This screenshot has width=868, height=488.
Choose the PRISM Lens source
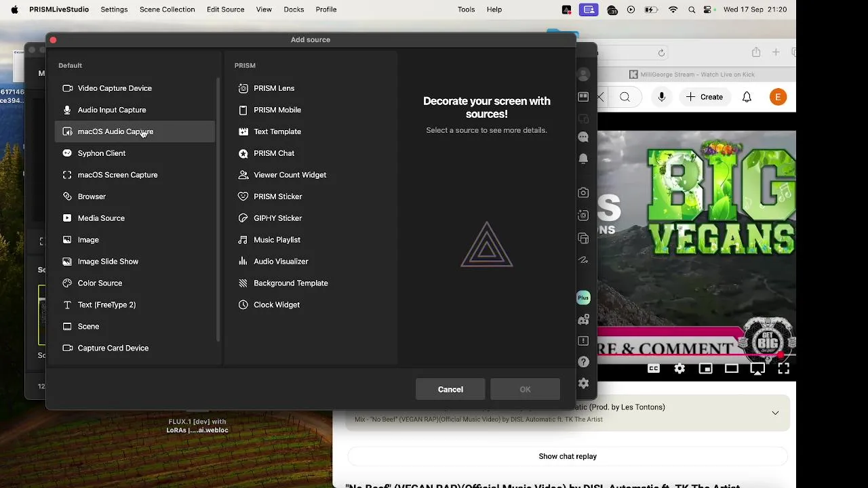311,88
